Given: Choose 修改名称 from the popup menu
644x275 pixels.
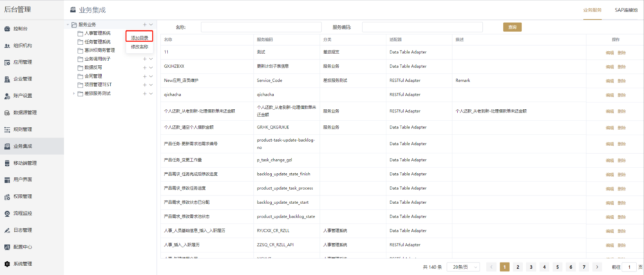Looking at the screenshot, I should point(140,47).
